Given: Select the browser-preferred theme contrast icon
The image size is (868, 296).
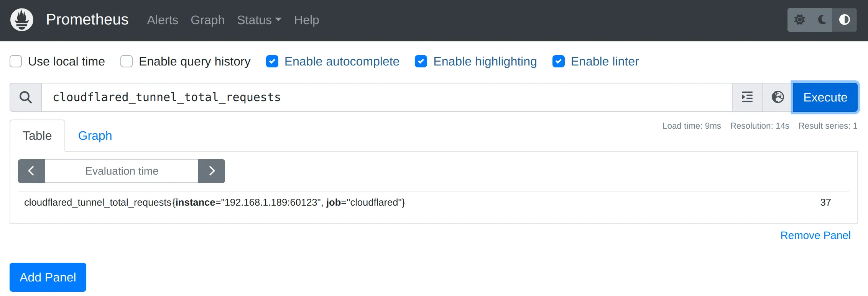Looking at the screenshot, I should (x=844, y=20).
